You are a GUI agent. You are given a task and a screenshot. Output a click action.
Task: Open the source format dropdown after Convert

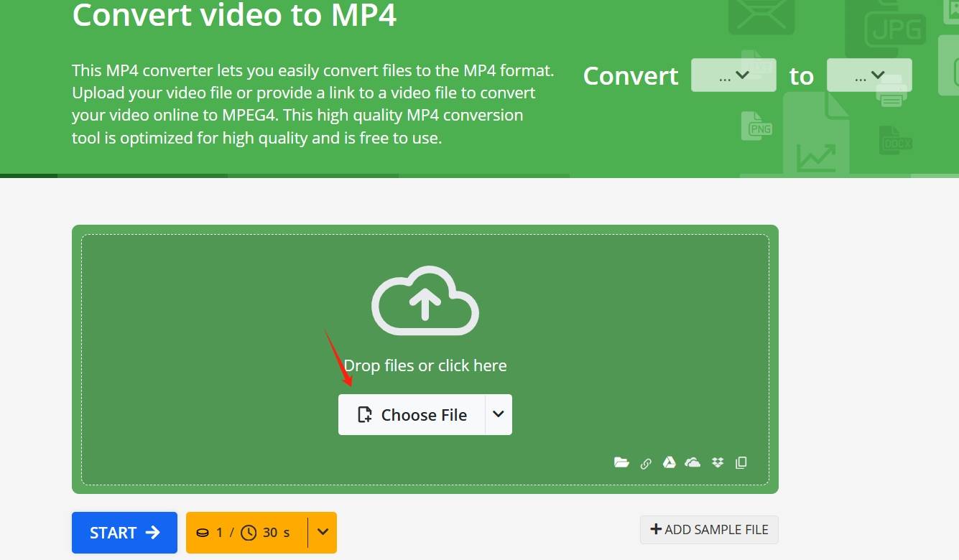point(733,75)
